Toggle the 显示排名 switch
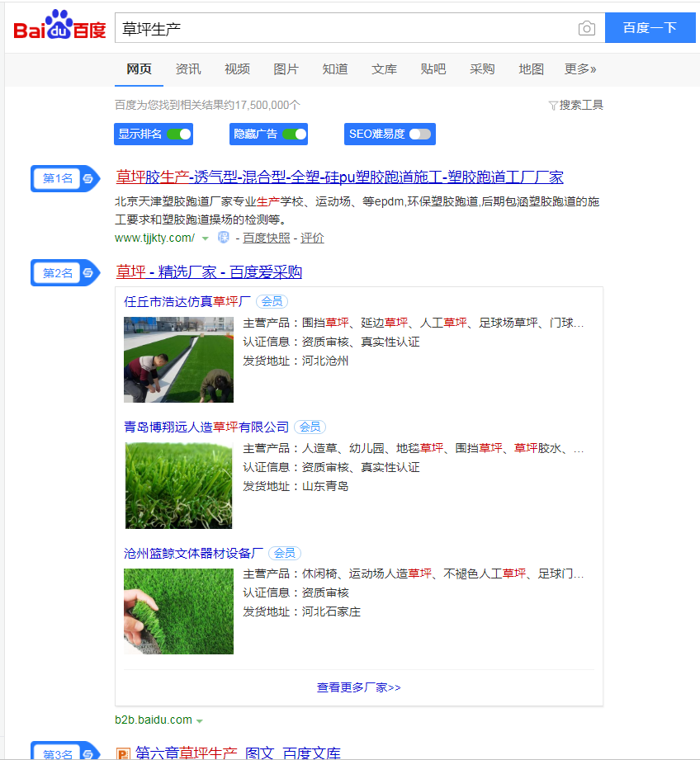Image resolution: width=700 pixels, height=760 pixels. (179, 135)
